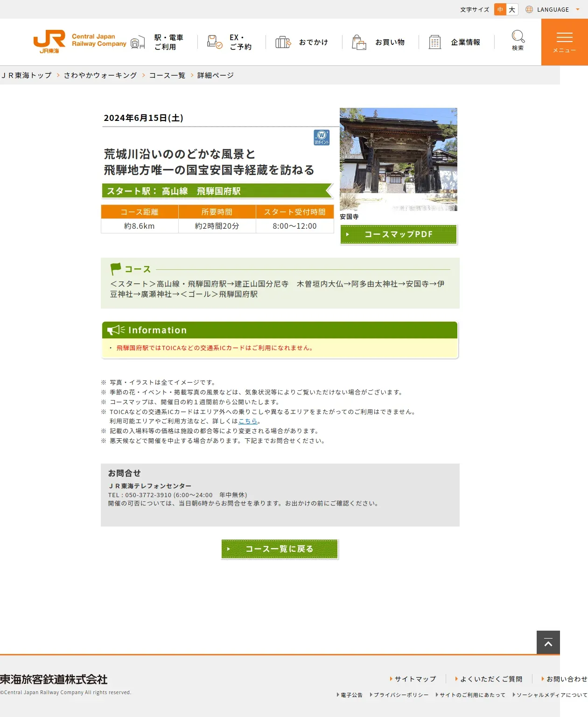
Task: Click the 約8.6km distance cell
Action: [140, 226]
